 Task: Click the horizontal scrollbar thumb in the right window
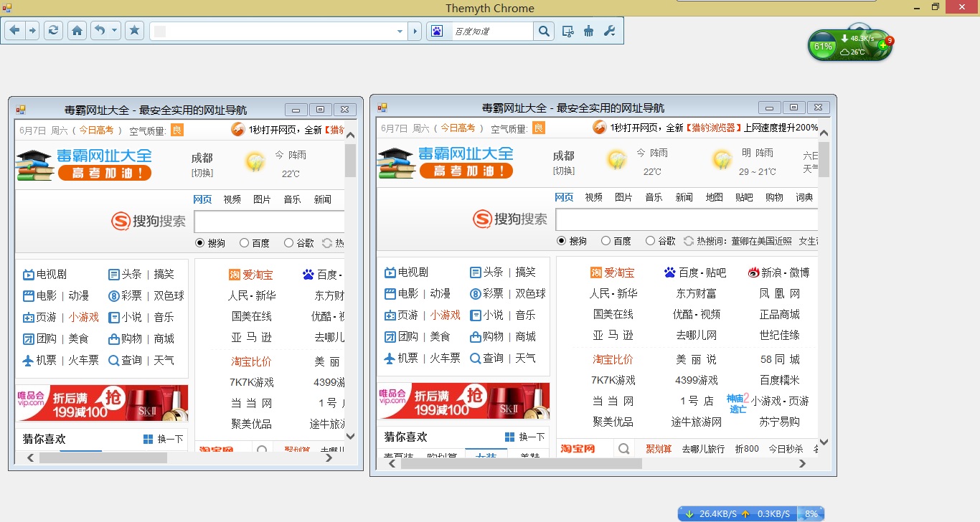tap(522, 464)
